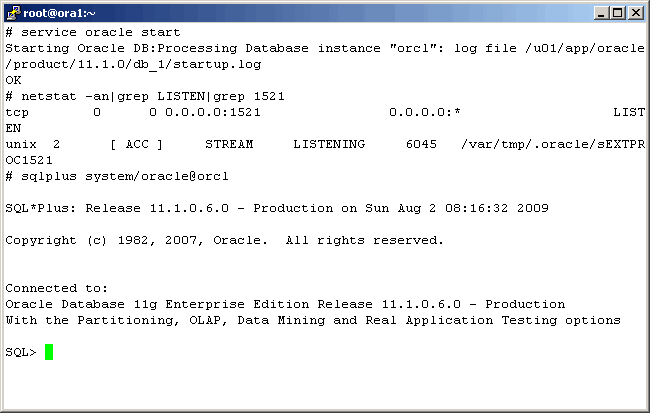
Task: Minimize the root@ora1 terminal window
Action: pyautogui.click(x=600, y=13)
